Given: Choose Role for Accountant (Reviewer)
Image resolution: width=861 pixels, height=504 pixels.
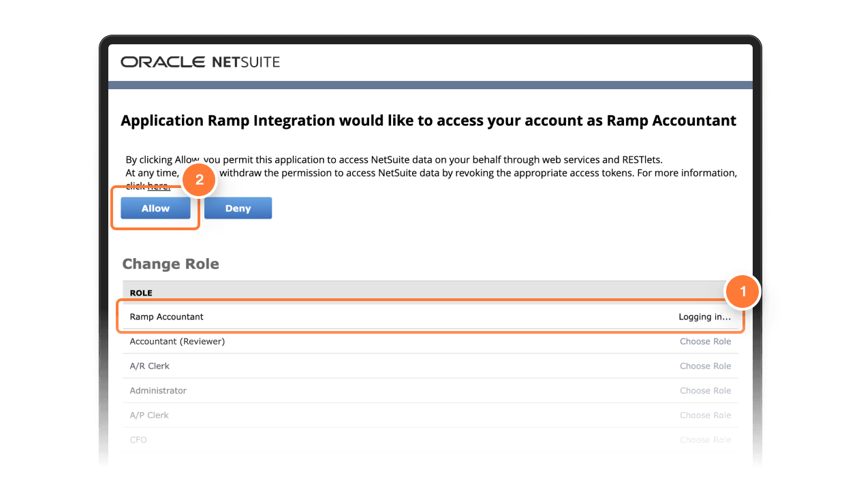Looking at the screenshot, I should pyautogui.click(x=705, y=341).
